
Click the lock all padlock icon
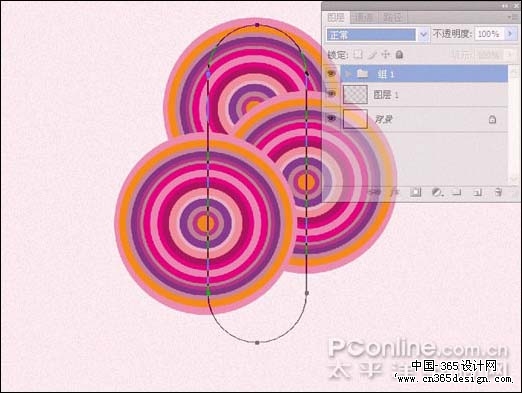(x=399, y=54)
